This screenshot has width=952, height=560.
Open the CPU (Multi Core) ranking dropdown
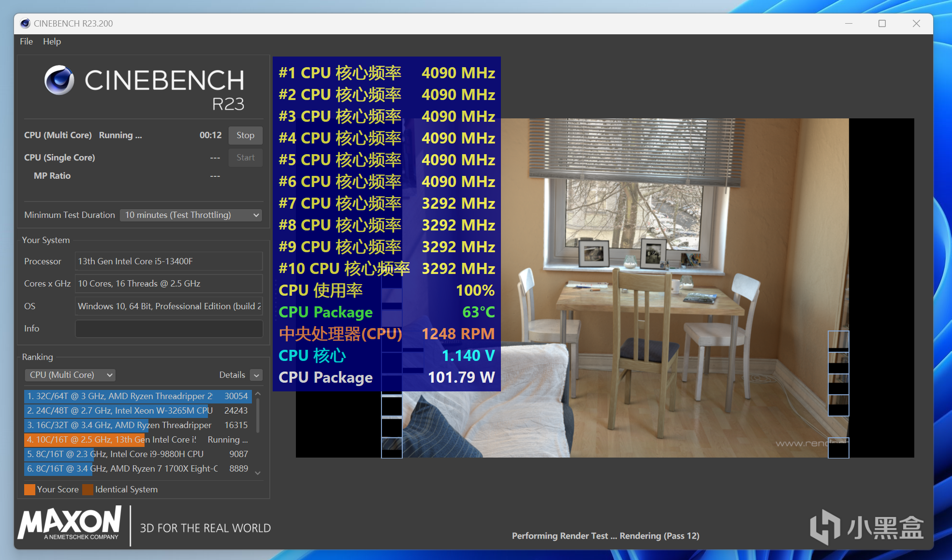click(70, 375)
